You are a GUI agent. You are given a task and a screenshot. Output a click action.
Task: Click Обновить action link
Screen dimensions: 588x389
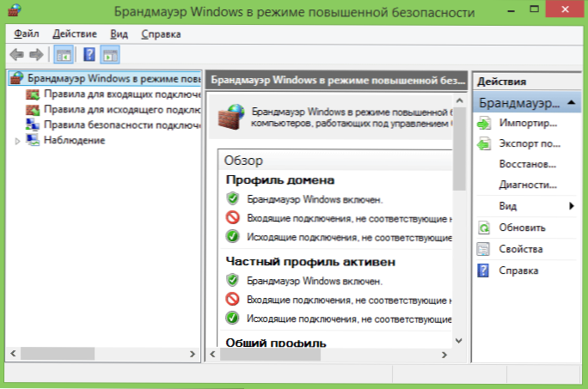coord(522,228)
